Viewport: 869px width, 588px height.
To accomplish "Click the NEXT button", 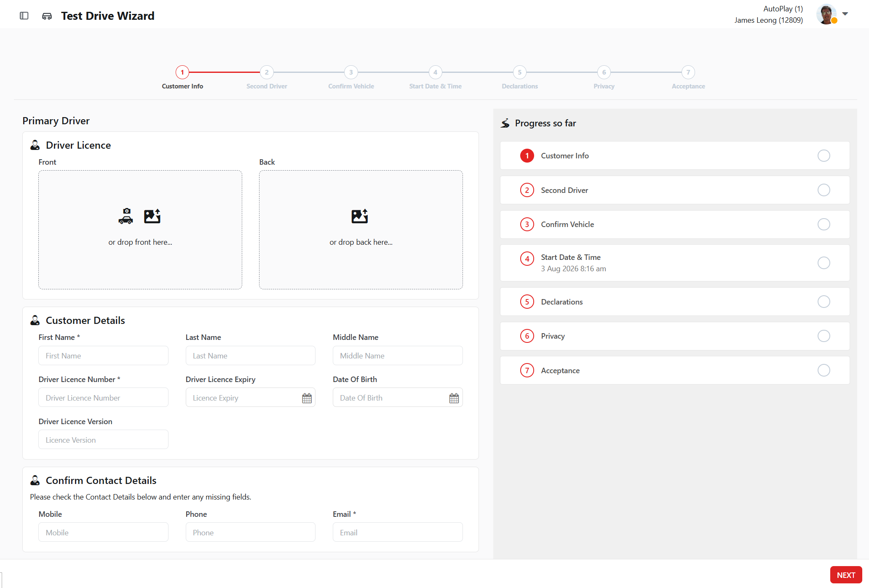I will click(x=846, y=575).
